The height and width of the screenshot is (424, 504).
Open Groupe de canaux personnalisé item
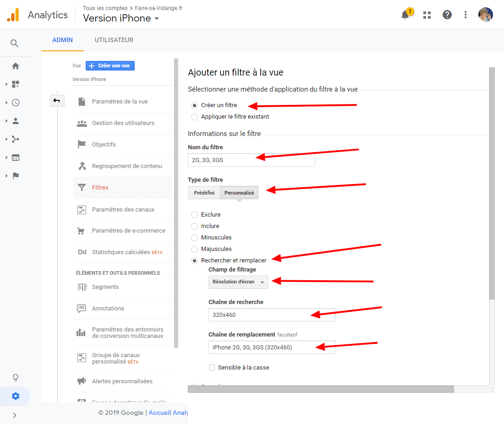pyautogui.click(x=122, y=358)
